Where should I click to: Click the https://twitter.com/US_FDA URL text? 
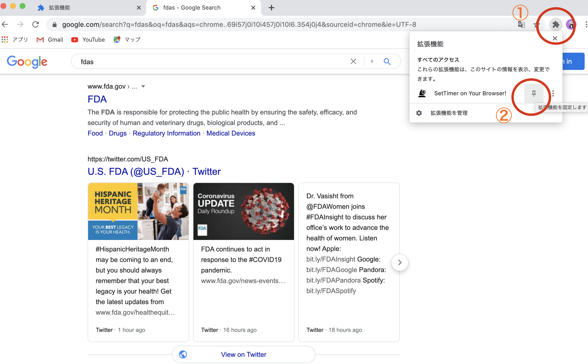(x=128, y=159)
